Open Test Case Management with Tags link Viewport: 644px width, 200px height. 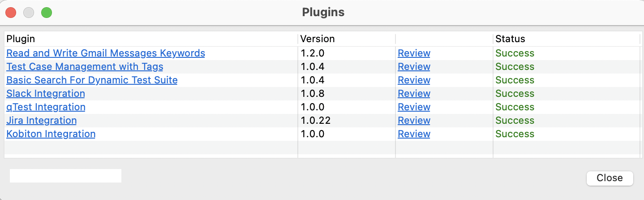[x=85, y=67]
